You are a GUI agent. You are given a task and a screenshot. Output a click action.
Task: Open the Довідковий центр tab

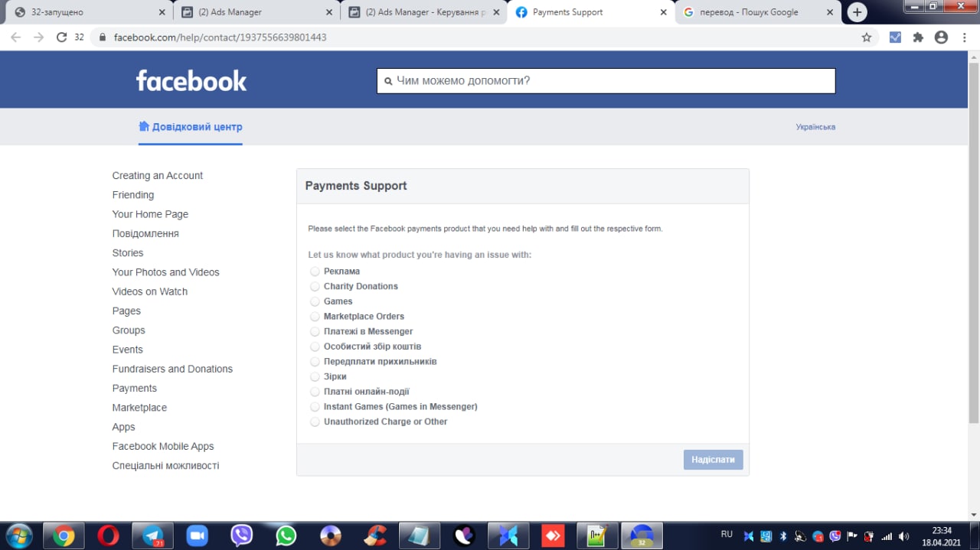point(191,127)
